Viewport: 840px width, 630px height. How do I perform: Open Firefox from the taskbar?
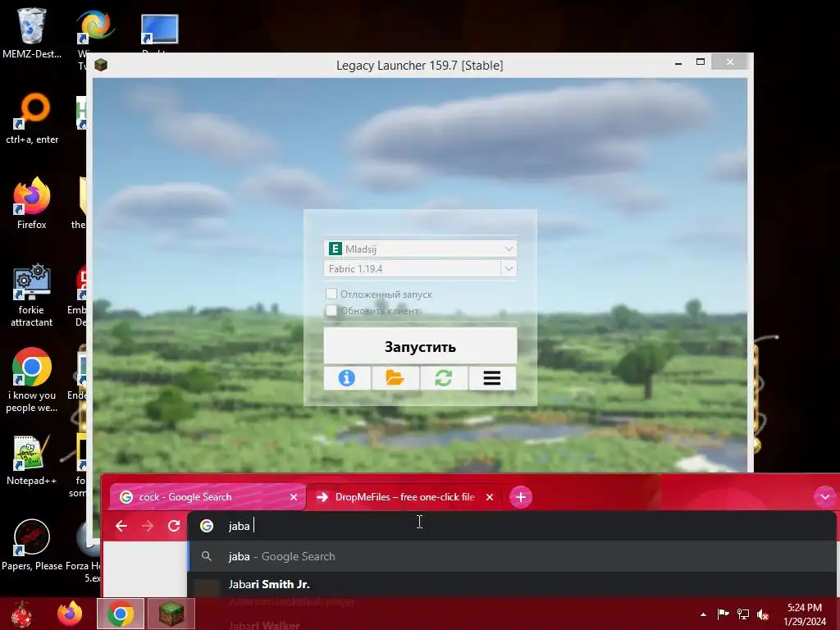click(70, 614)
